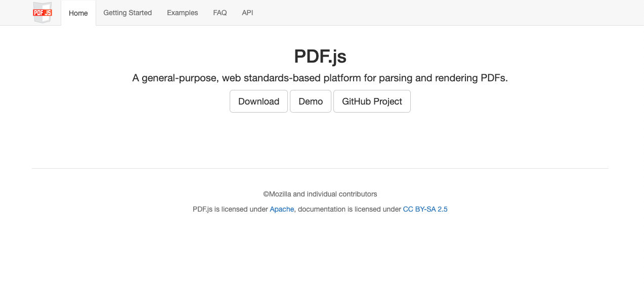Screen dimensions: 644x299
Task: Follow the Apache license link
Action: coord(282,209)
